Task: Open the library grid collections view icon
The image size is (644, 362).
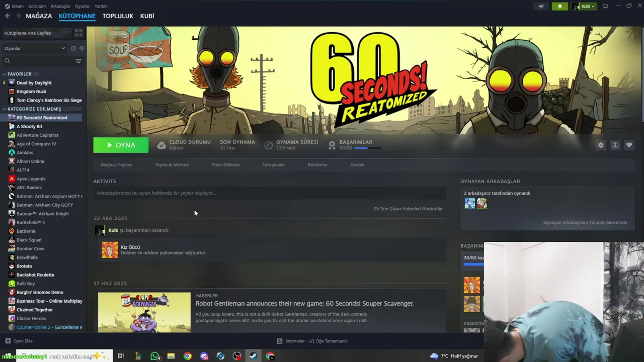Action: 78,33
